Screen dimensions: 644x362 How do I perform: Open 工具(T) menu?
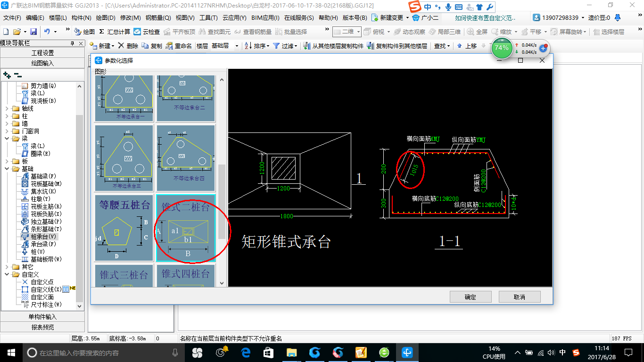coord(208,18)
